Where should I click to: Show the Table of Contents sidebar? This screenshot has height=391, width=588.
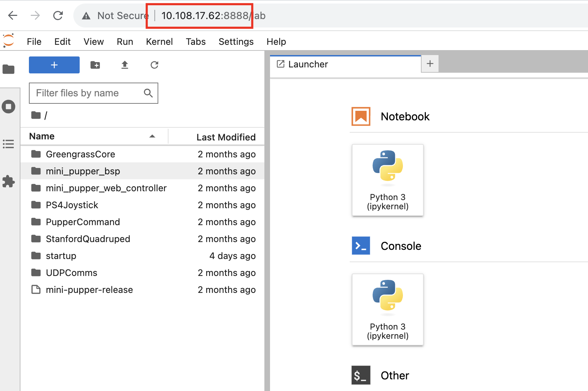point(8,144)
